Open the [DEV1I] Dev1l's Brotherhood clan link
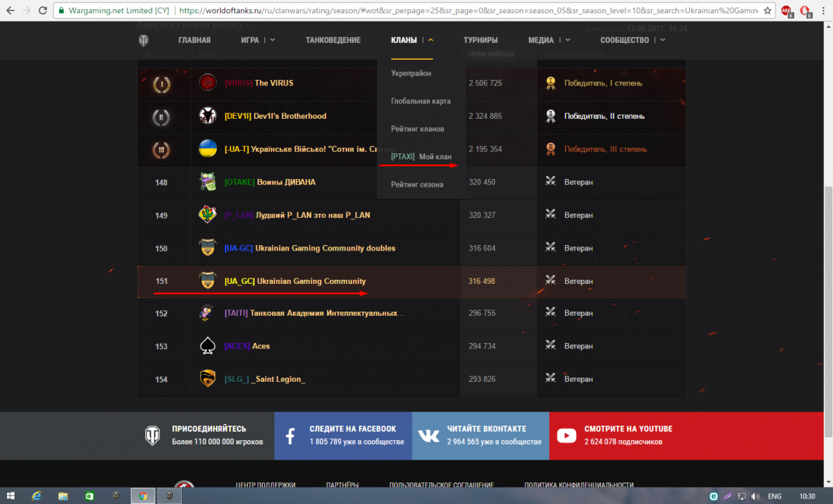This screenshot has height=504, width=833. pos(276,116)
